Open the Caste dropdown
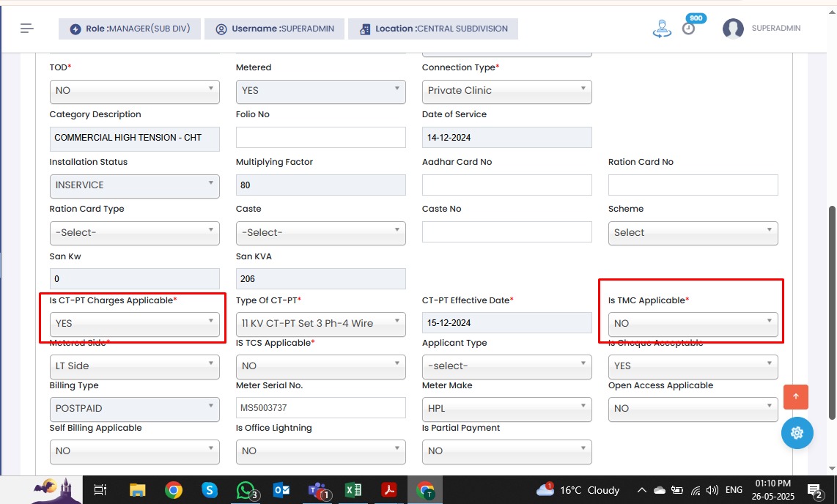This screenshot has height=504, width=837. pyautogui.click(x=321, y=233)
